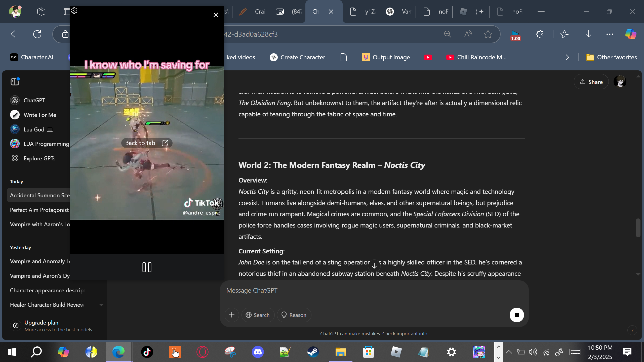Switch to the (847 tab
Viewport: 644px width, 362px height.
tap(288, 12)
